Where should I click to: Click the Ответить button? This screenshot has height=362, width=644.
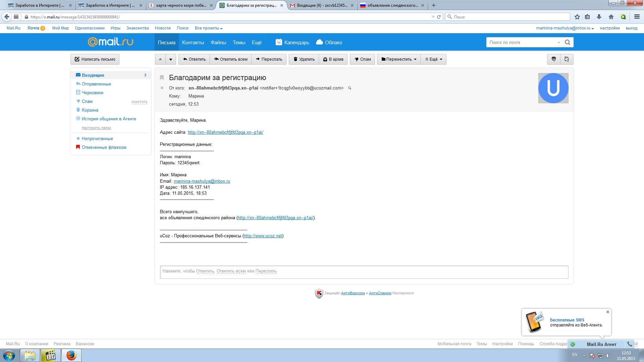194,59
